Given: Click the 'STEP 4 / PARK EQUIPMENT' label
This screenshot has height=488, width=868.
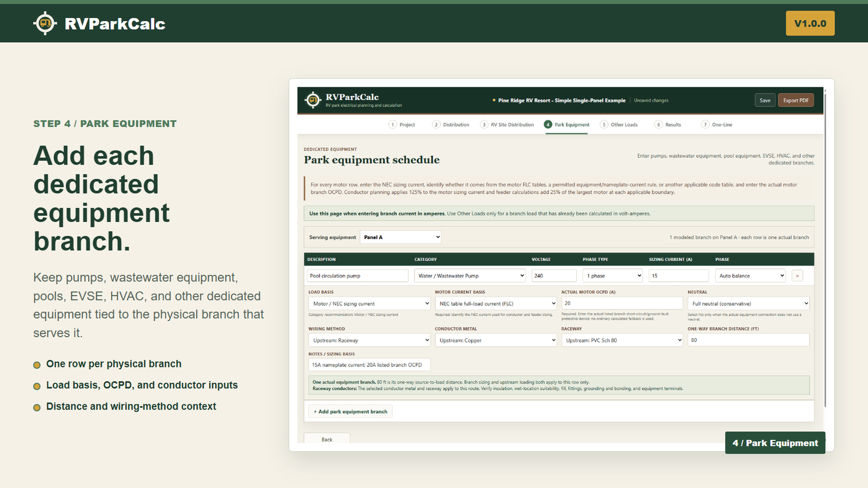Looking at the screenshot, I should coord(105,124).
